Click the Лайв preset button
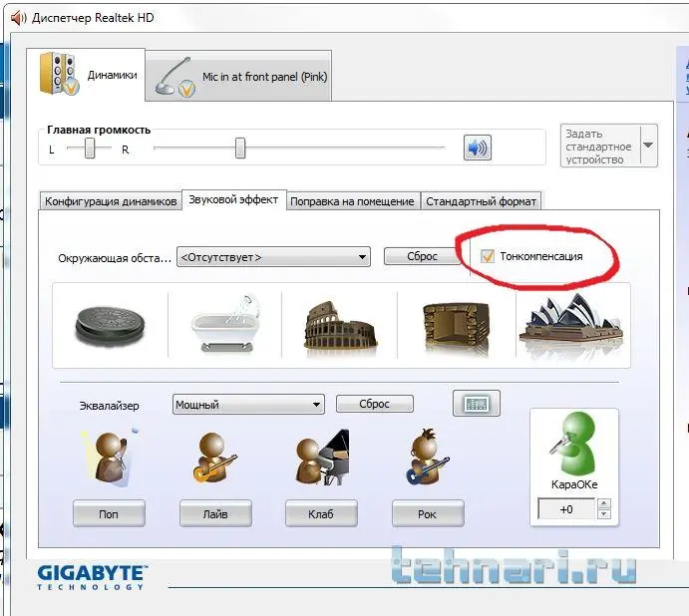The width and height of the screenshot is (689, 616). pyautogui.click(x=215, y=513)
